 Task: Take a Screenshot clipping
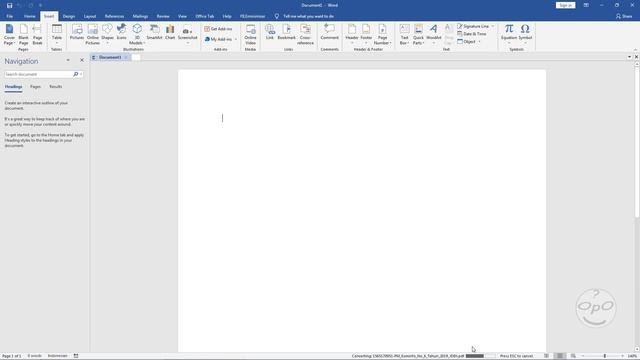(187, 34)
